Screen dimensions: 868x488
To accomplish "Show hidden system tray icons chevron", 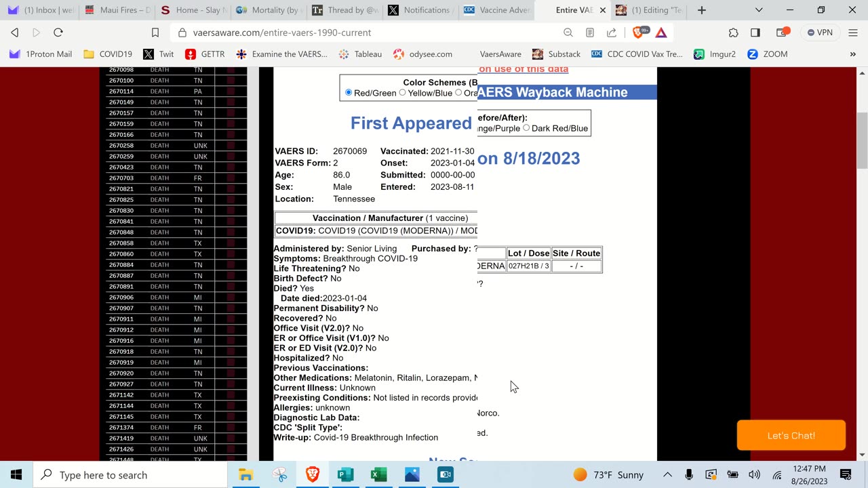I will point(667,474).
